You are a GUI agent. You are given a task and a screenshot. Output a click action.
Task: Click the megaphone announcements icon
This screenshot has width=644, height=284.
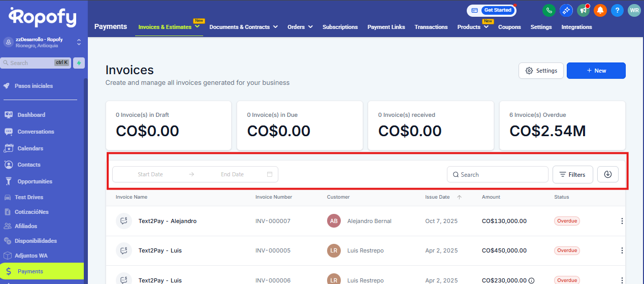[583, 10]
